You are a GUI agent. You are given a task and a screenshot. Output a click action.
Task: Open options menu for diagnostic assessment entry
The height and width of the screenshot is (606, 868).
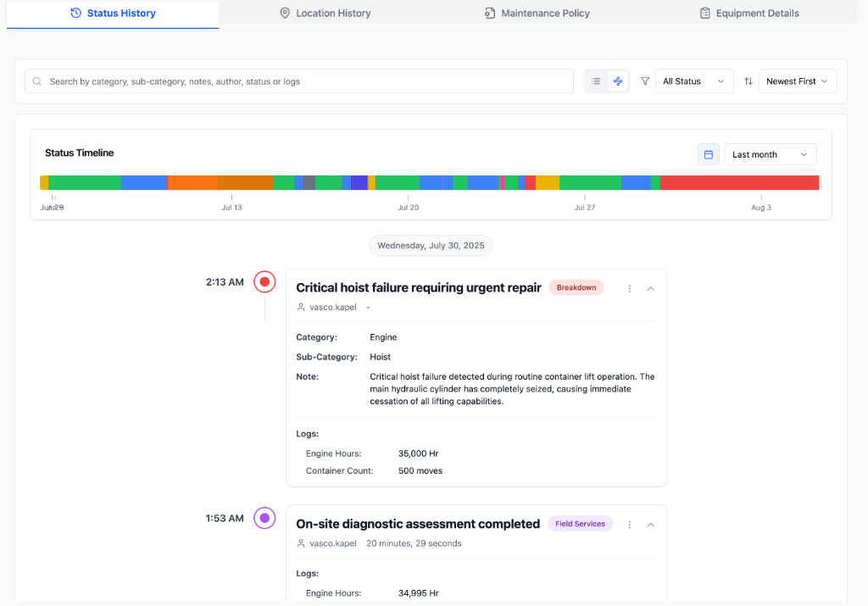coord(630,525)
